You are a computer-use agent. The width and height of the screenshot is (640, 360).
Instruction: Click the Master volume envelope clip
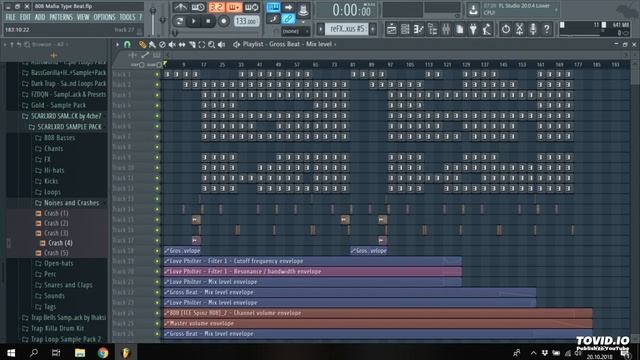click(378, 323)
